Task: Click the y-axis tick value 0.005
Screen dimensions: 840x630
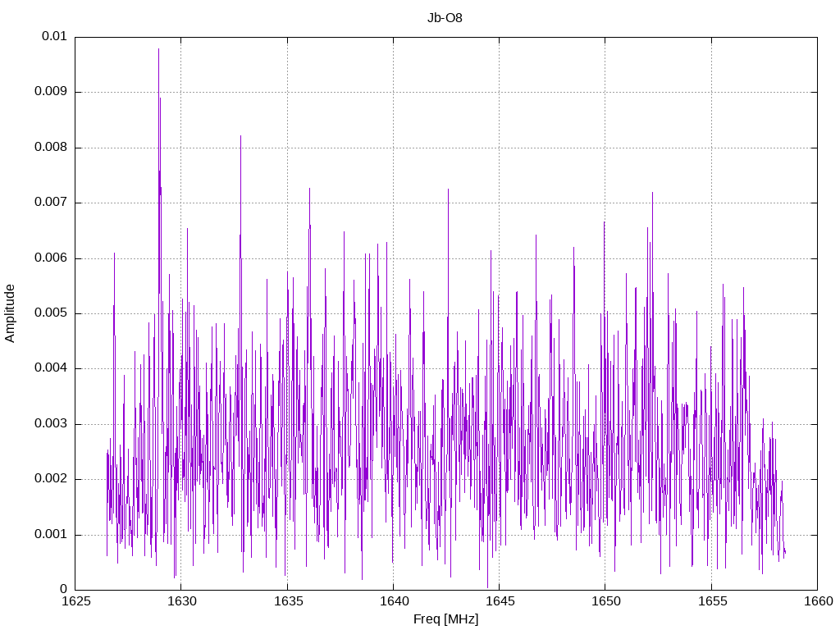Action: pos(50,313)
